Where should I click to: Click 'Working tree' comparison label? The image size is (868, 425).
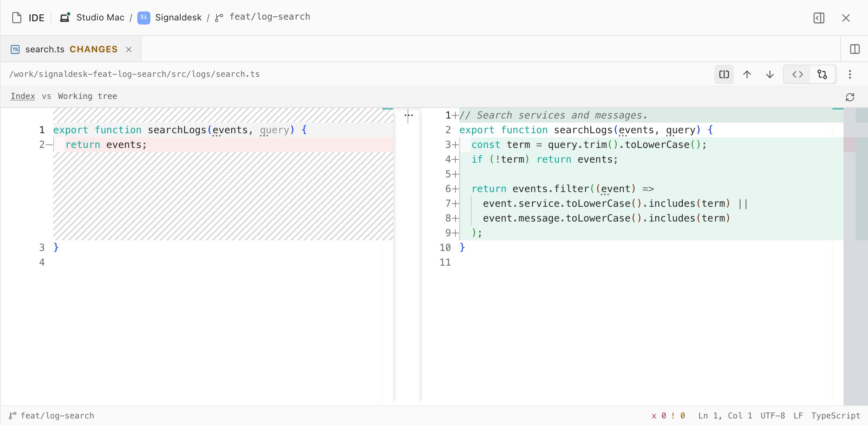pyautogui.click(x=87, y=96)
